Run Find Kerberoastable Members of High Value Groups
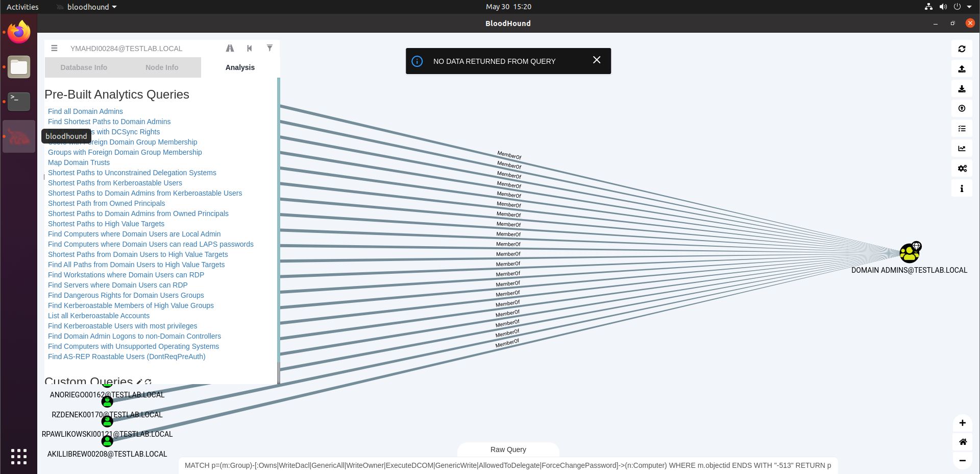980x474 pixels. (x=131, y=305)
